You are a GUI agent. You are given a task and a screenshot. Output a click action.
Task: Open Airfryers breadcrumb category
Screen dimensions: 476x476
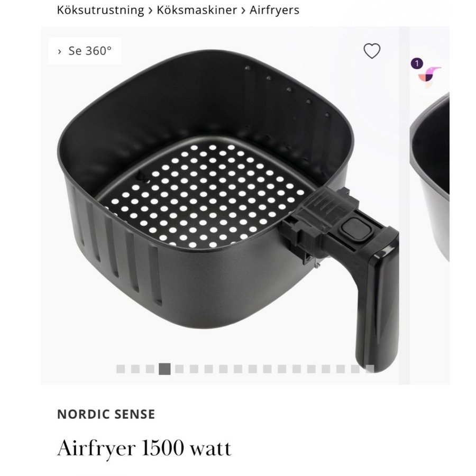(274, 10)
